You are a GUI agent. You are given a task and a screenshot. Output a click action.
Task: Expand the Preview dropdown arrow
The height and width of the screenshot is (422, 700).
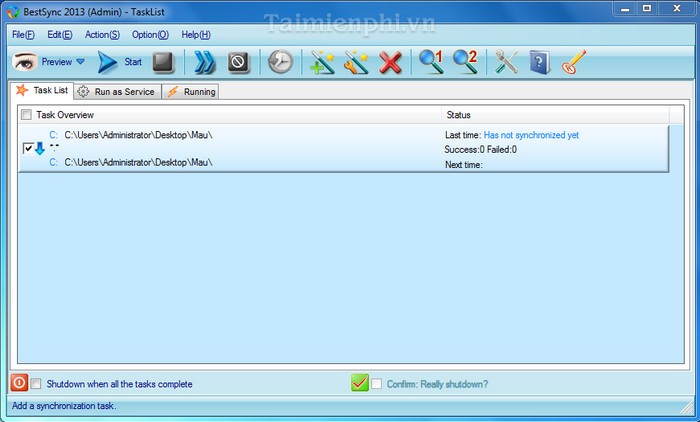coord(80,62)
